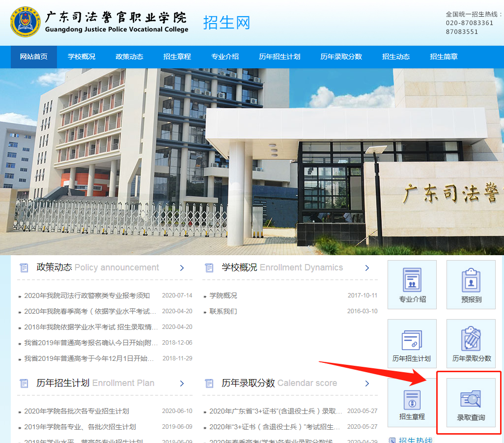The width and height of the screenshot is (504, 443).
Task: Click the college emblem logo
Action: (26, 22)
